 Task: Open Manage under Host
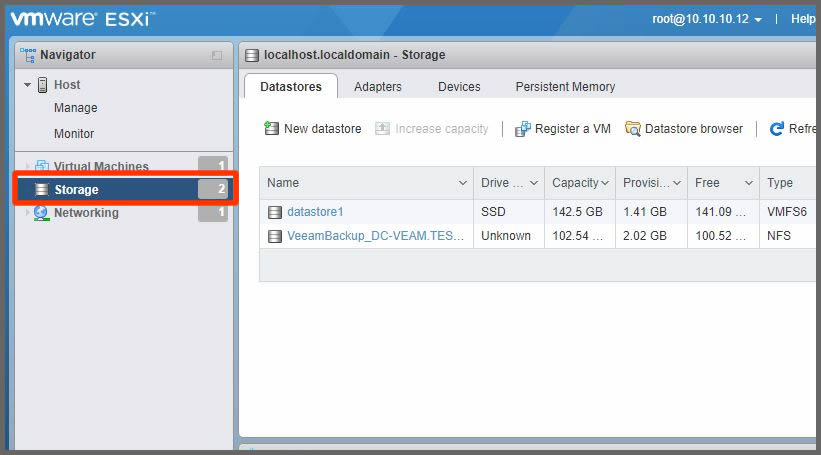[x=75, y=108]
